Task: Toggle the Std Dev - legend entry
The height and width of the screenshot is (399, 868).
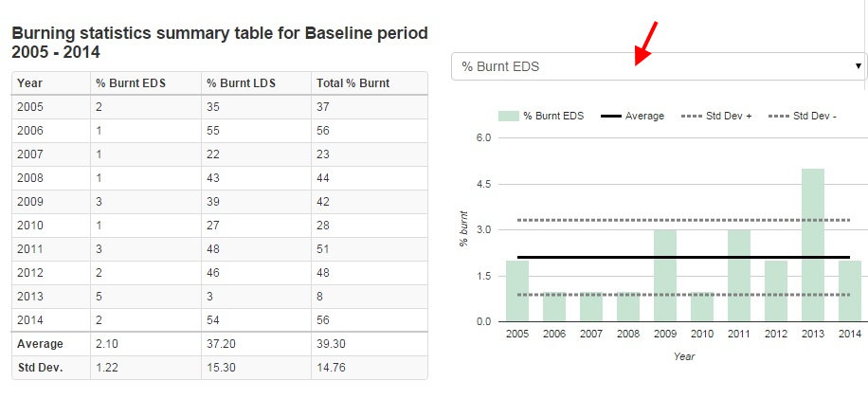Action: (803, 116)
